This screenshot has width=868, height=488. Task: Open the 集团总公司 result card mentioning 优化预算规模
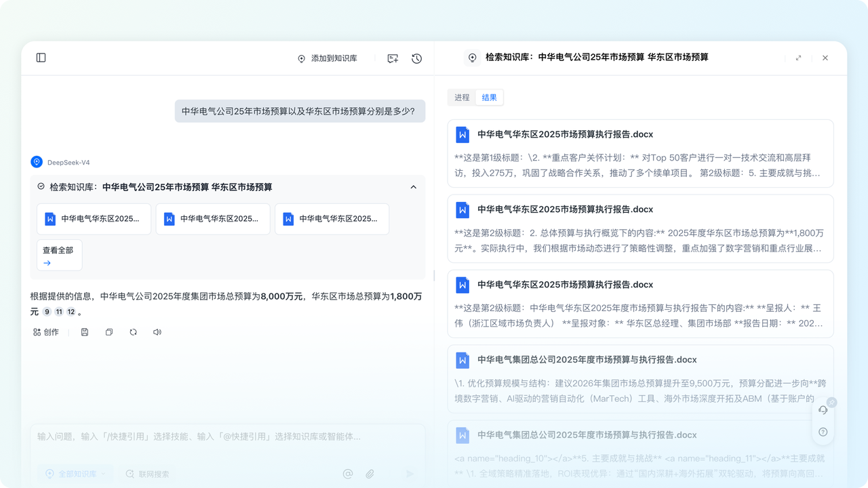tap(640, 379)
